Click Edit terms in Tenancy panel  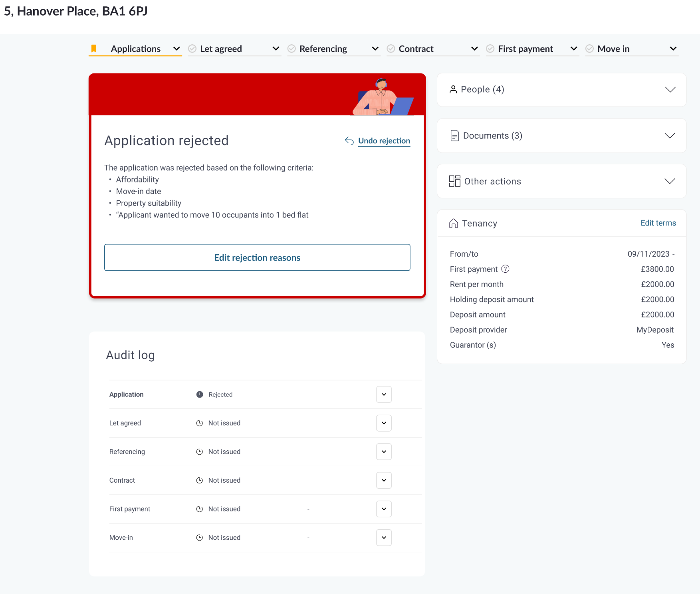click(x=658, y=223)
